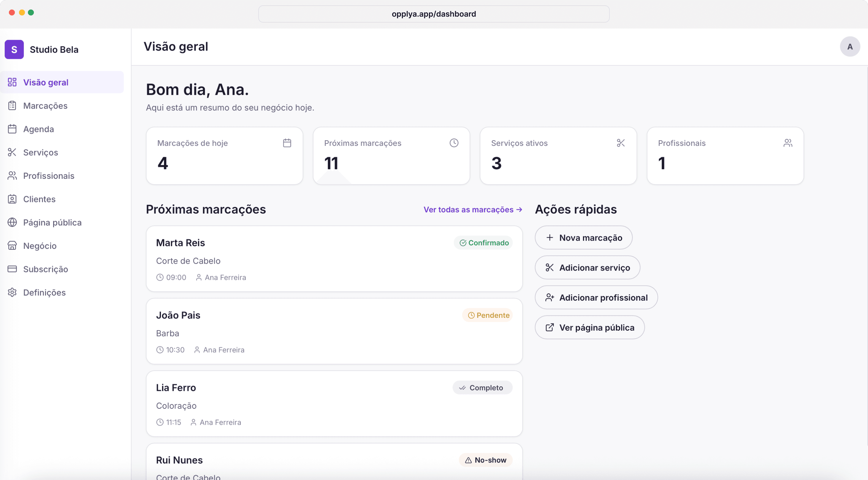Click the Pendente badge on João Pais
Viewport: 868px width, 480px height.
[487, 315]
